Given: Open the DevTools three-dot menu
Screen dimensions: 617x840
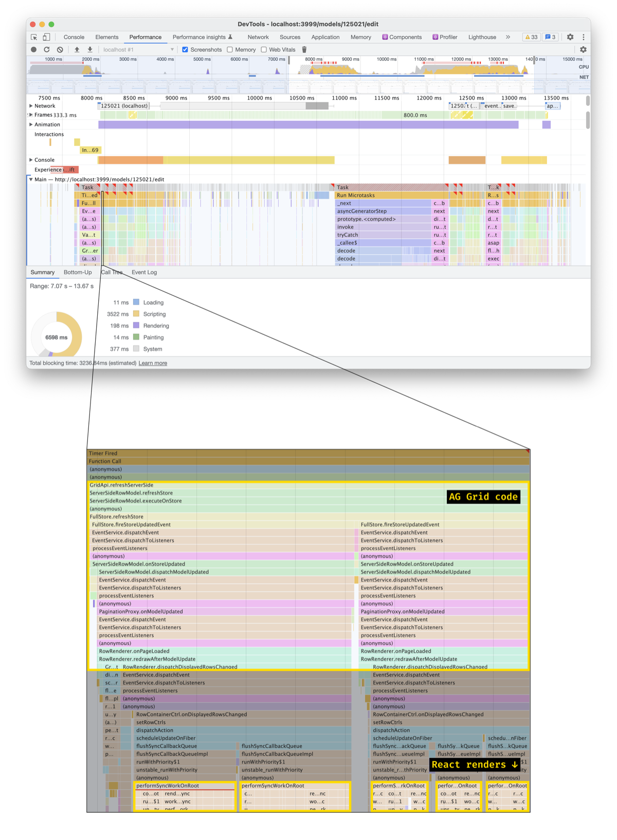Looking at the screenshot, I should tap(584, 37).
